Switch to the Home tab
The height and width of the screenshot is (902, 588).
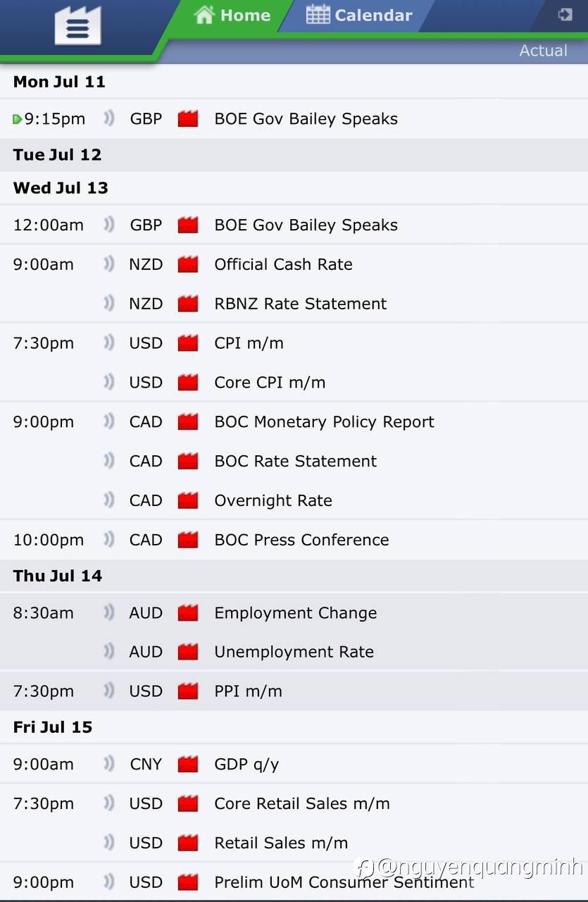[x=232, y=15]
